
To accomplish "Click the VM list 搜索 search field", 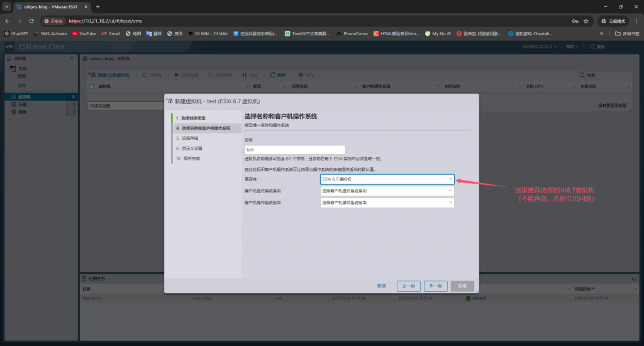I will [x=605, y=75].
